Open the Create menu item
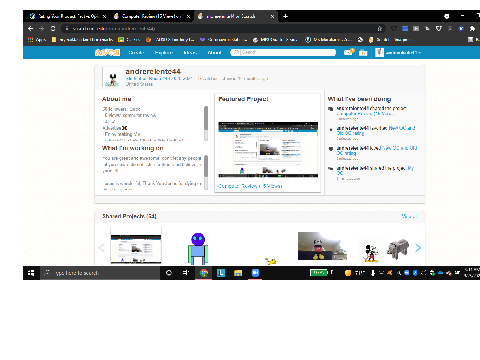This screenshot has height=360, width=480. point(136,53)
